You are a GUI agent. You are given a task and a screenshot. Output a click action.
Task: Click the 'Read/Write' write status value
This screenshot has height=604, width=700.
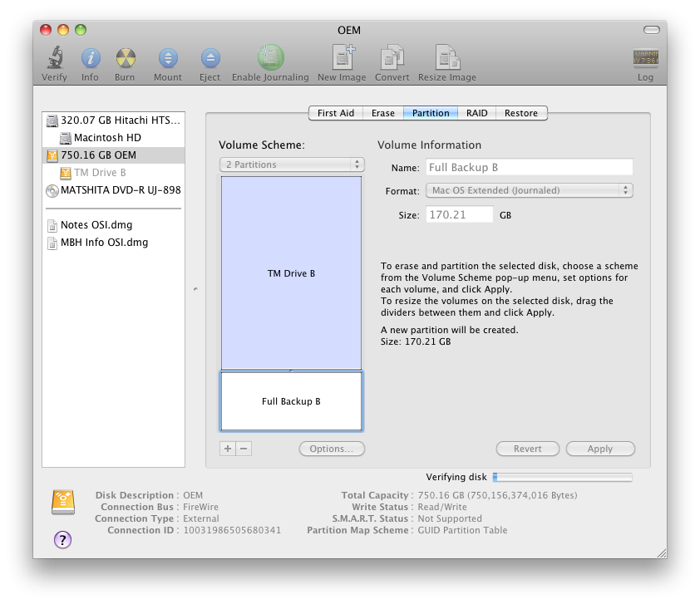[x=442, y=507]
